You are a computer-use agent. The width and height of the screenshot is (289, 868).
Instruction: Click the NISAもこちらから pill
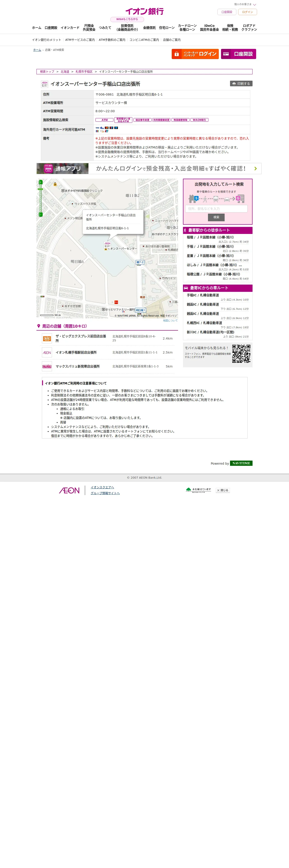point(127,19)
